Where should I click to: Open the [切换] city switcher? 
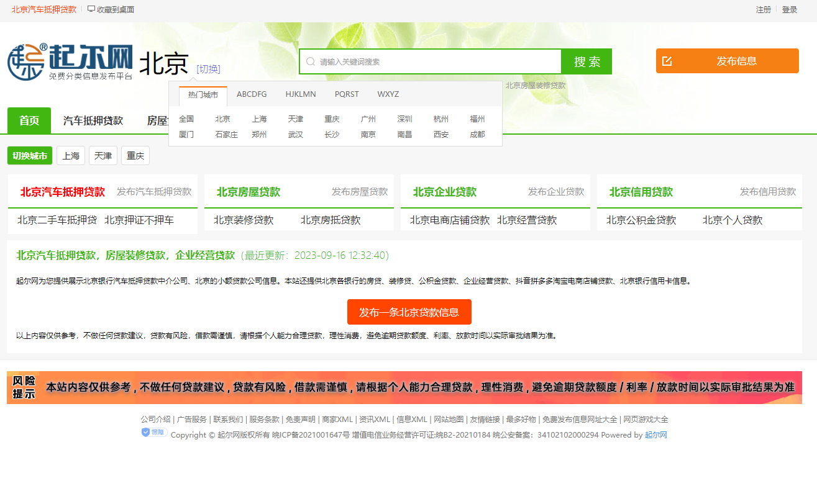pos(208,69)
